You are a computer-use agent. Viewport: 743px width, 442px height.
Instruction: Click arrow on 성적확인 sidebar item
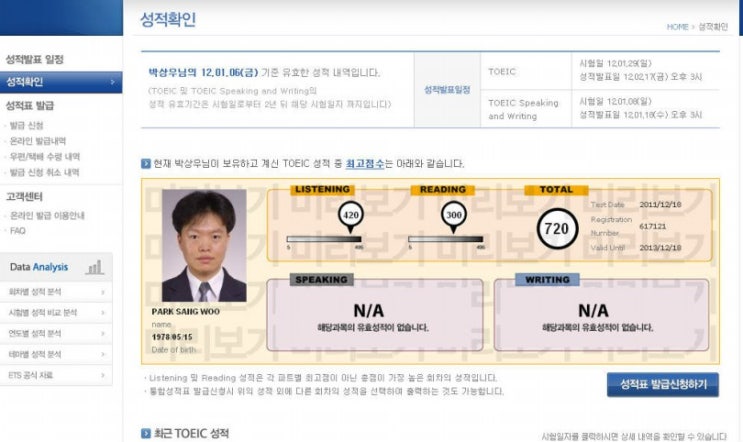tap(112, 82)
